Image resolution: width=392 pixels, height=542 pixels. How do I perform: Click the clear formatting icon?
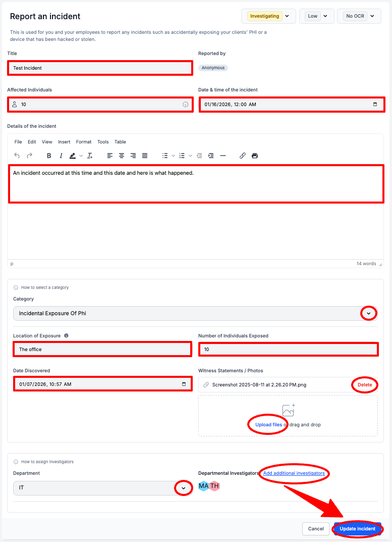click(x=90, y=156)
